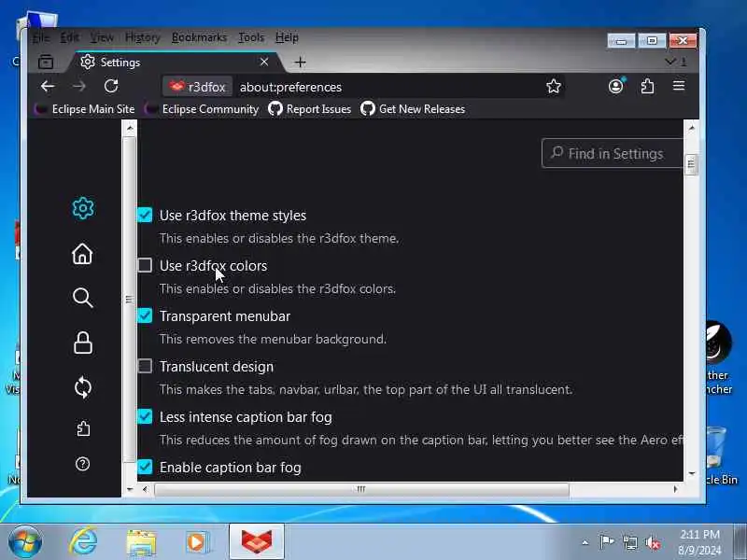Open Eclipse Community bookmark

[202, 109]
